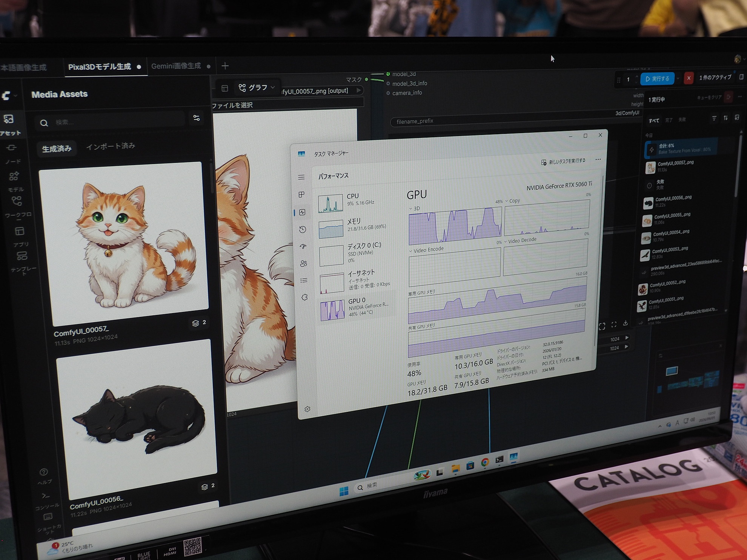Open the Windows Start menu
This screenshot has height=560, width=747.
coord(344,491)
